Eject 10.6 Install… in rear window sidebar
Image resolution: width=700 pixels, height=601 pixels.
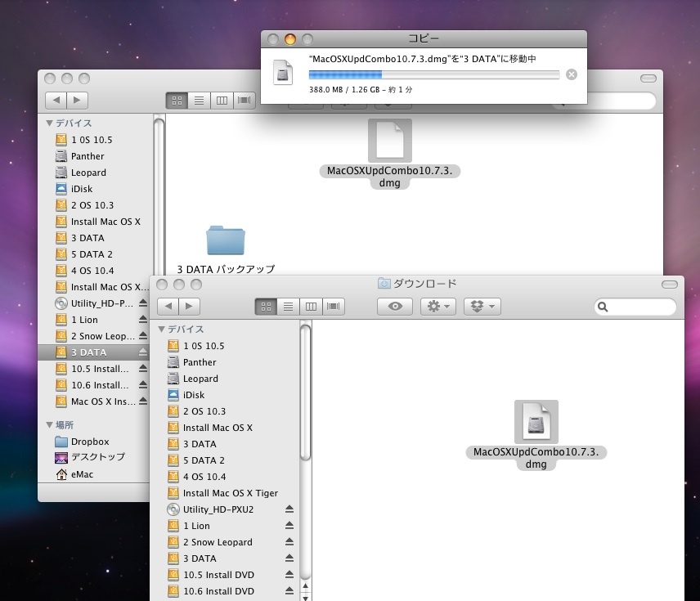(143, 385)
